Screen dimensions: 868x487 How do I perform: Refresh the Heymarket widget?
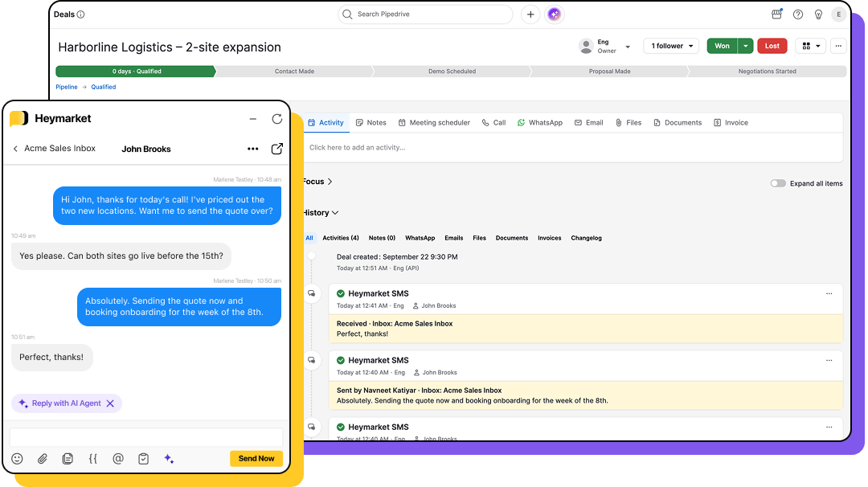276,119
